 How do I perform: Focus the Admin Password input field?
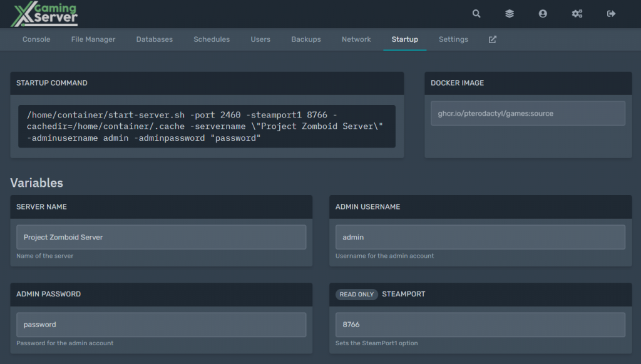(161, 325)
